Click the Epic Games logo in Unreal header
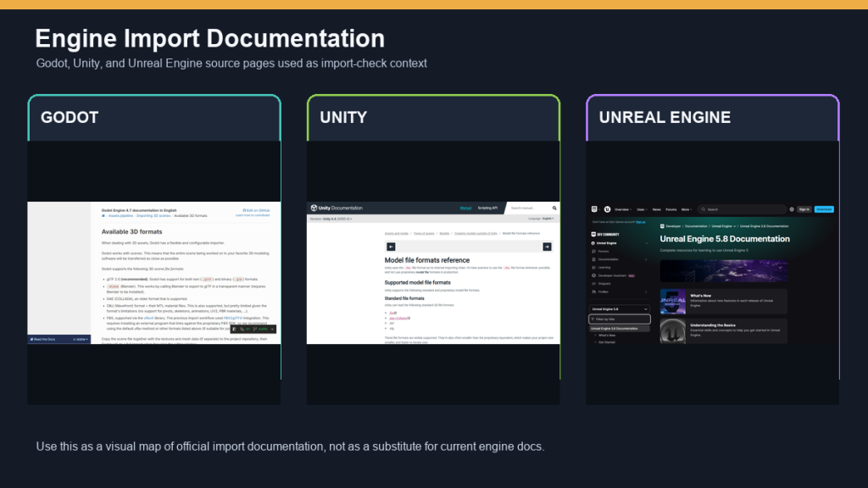 (594, 209)
